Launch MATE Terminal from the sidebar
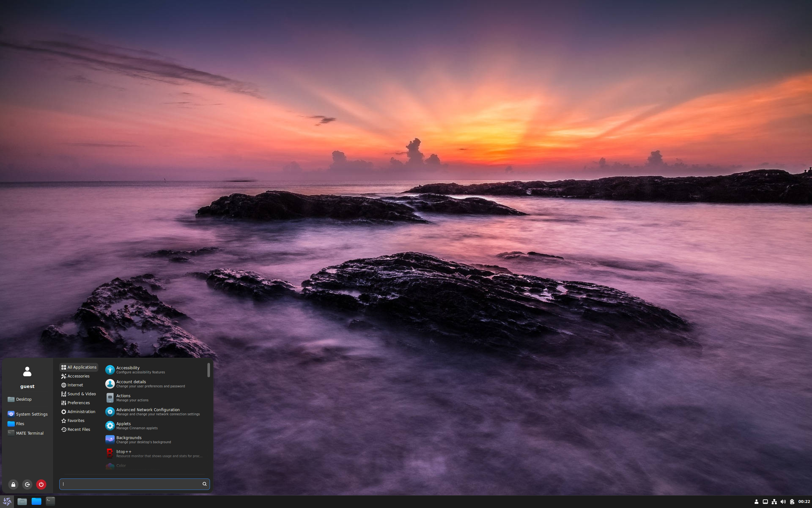This screenshot has width=812, height=508. [27, 433]
